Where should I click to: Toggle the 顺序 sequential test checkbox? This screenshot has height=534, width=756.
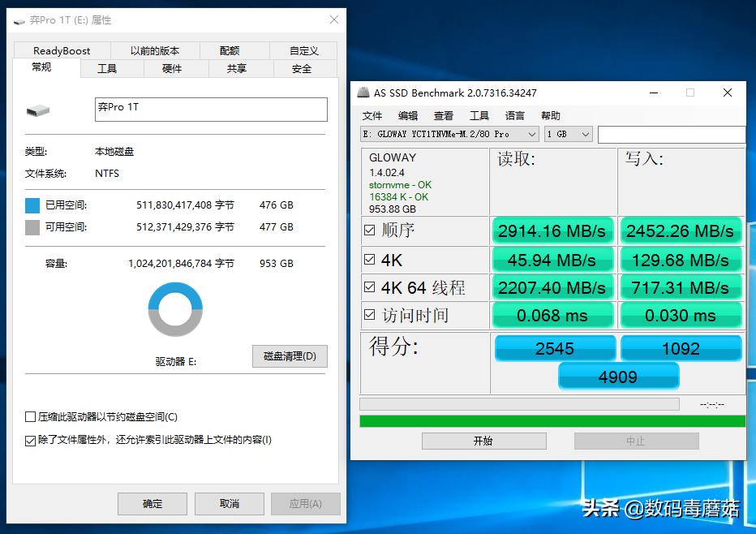pyautogui.click(x=369, y=231)
